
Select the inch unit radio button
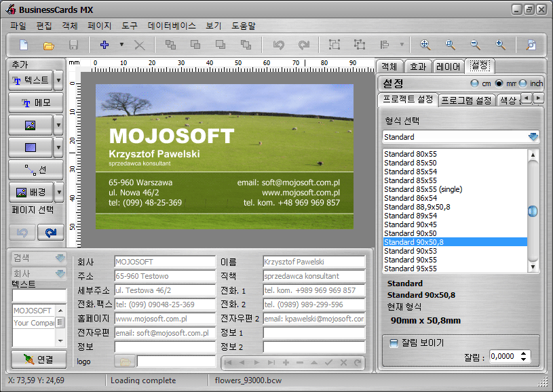pos(522,83)
